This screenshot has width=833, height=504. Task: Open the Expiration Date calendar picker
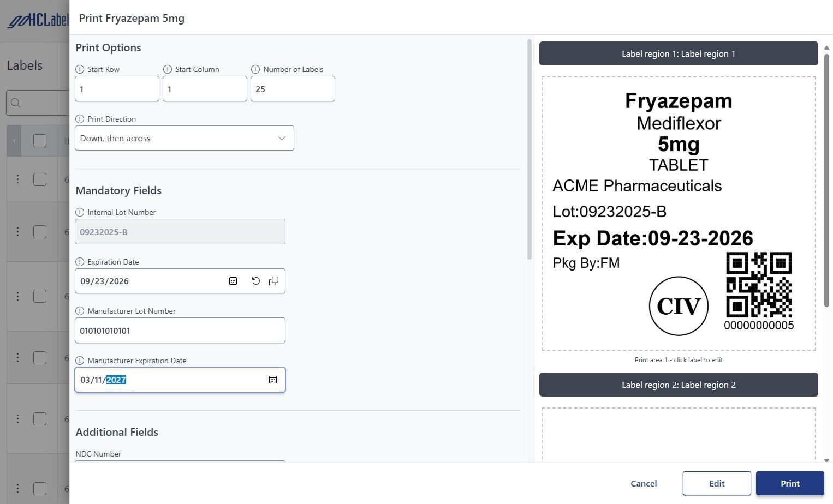[x=233, y=281]
